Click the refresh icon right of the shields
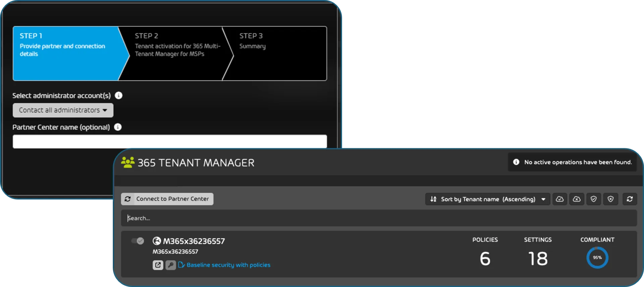 pyautogui.click(x=630, y=199)
